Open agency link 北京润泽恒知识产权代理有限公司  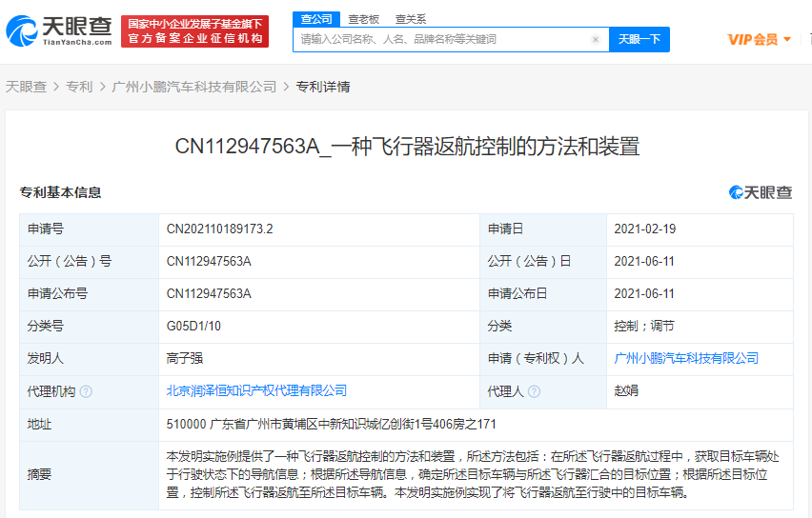[x=256, y=390]
